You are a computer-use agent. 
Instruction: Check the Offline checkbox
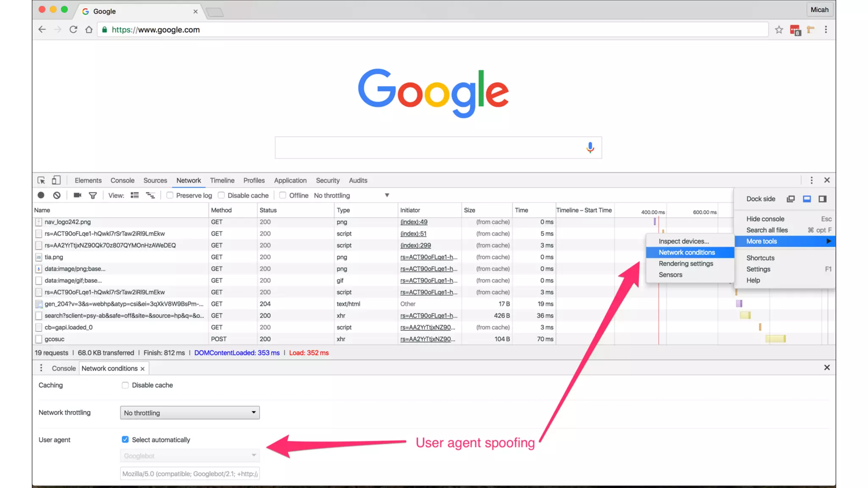click(283, 195)
